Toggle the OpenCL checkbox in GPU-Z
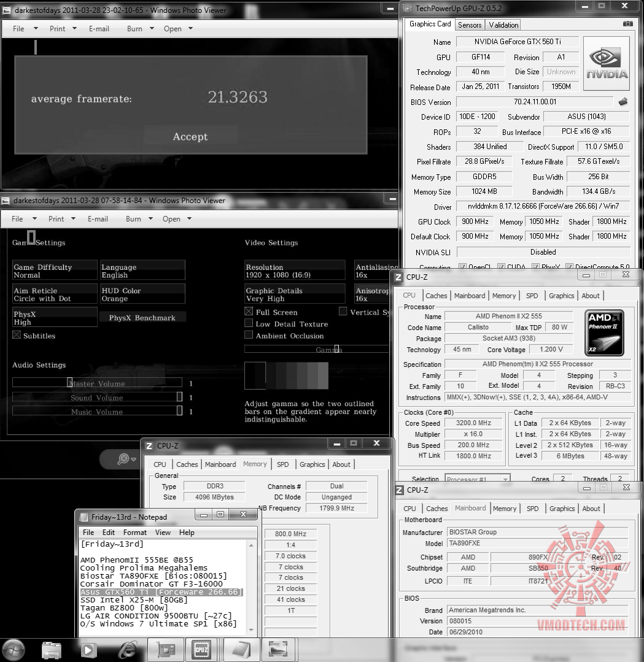 (x=462, y=267)
